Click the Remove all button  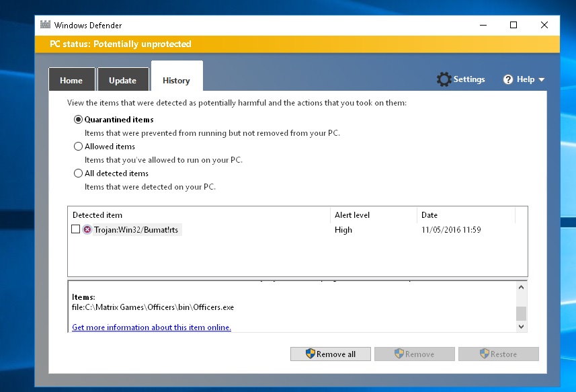pyautogui.click(x=330, y=354)
